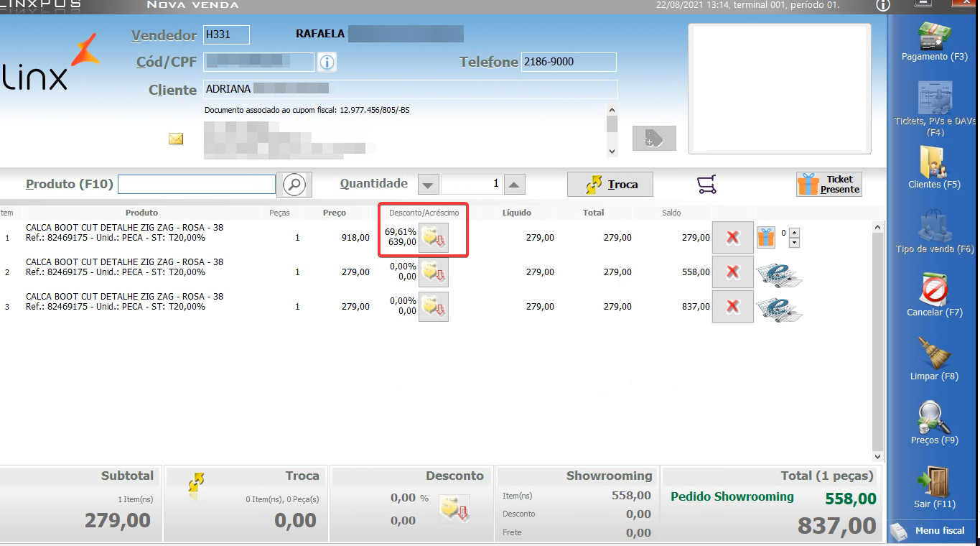Remove item 3 with the red X
Image resolution: width=980 pixels, height=546 pixels.
(x=732, y=307)
